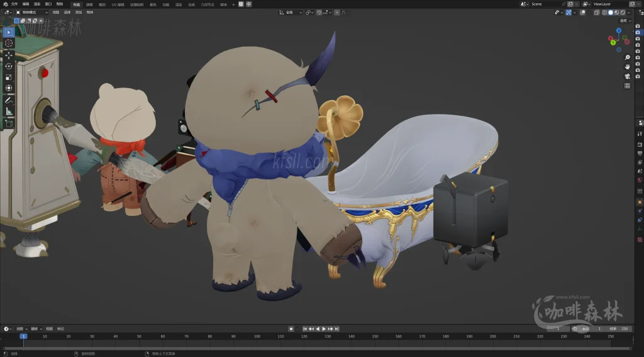Toggle auto keying record button
The height and width of the screenshot is (357, 644).
[291, 329]
